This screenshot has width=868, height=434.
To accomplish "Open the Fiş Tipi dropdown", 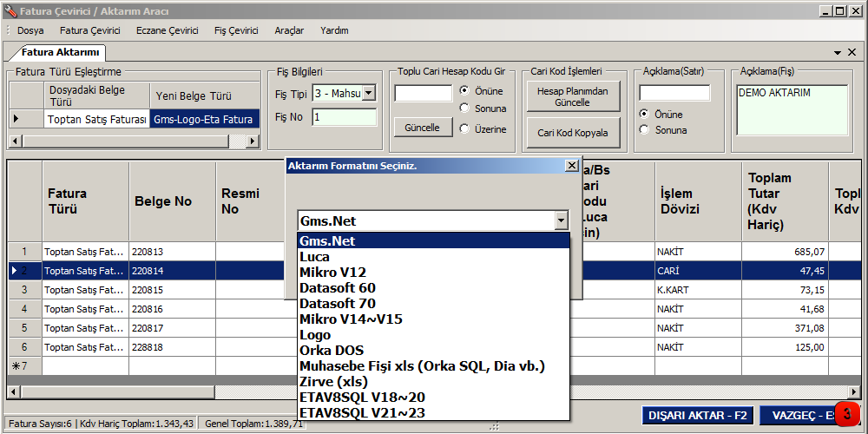I will tap(369, 94).
